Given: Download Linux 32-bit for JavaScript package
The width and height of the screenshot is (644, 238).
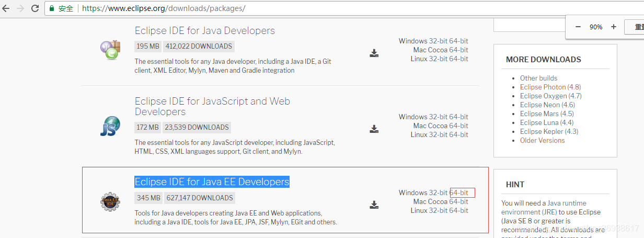Looking at the screenshot, I should pyautogui.click(x=439, y=134).
